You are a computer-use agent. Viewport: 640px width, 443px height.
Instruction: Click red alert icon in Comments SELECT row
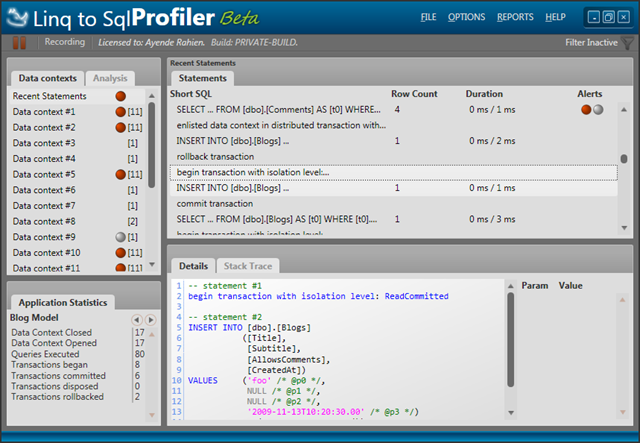586,109
